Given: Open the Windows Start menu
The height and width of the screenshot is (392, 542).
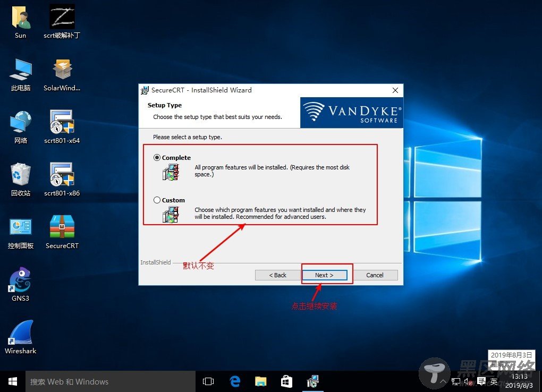Looking at the screenshot, I should [x=13, y=381].
